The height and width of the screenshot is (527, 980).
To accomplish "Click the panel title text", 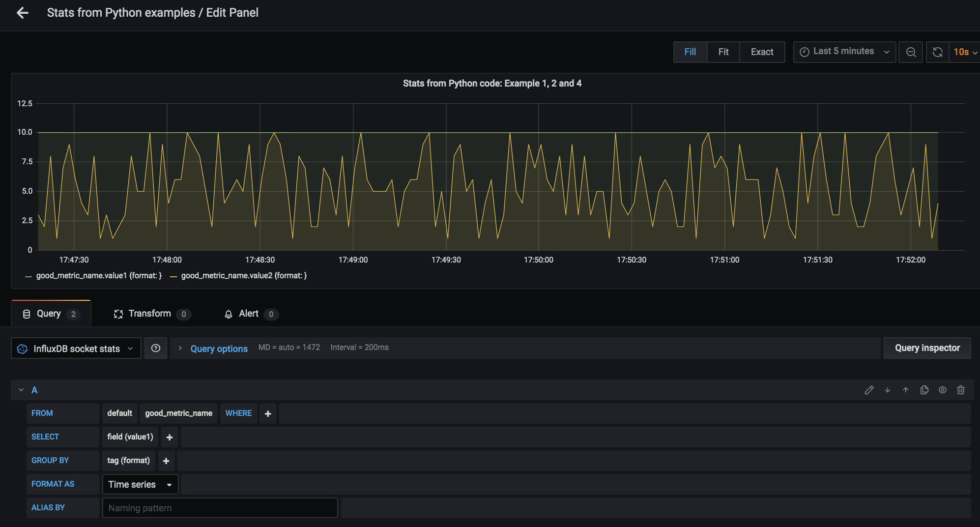I will (492, 84).
